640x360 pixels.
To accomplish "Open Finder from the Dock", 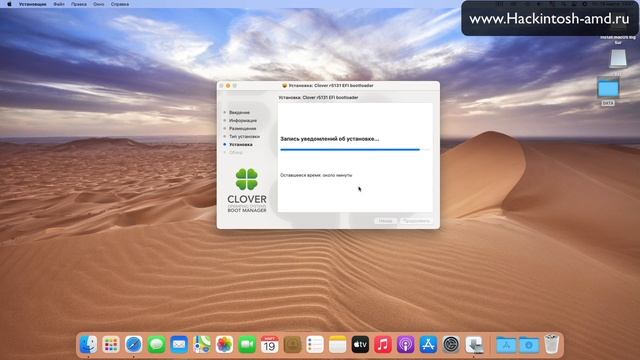I will point(88,344).
